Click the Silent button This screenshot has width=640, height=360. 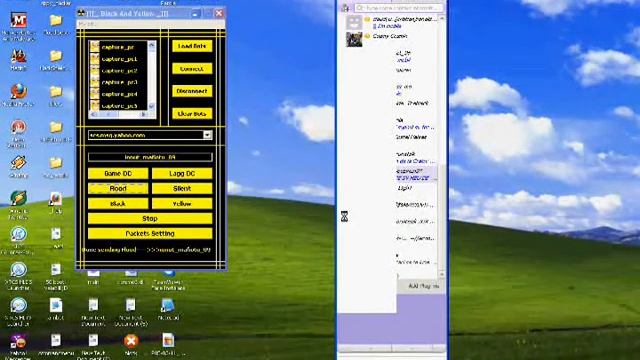point(182,189)
